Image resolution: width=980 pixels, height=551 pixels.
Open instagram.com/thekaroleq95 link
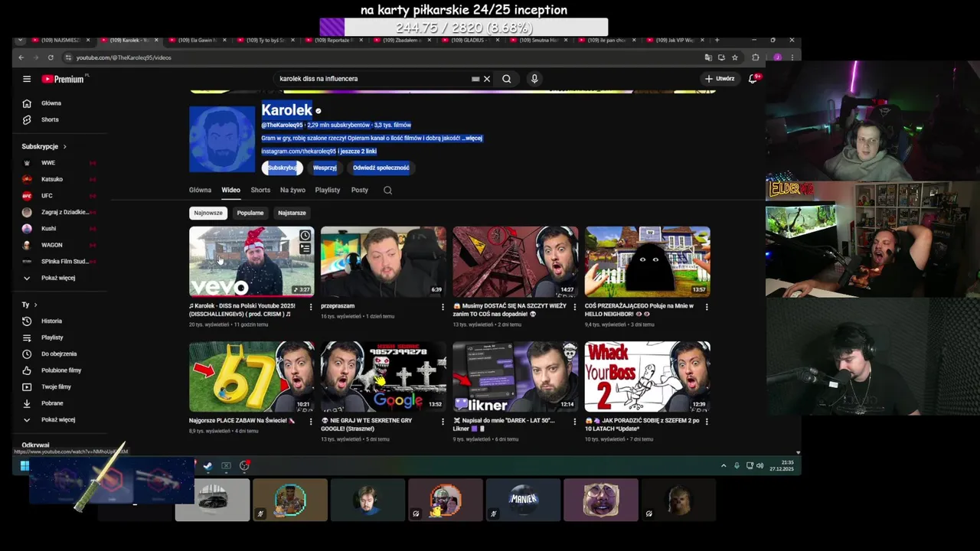(299, 152)
